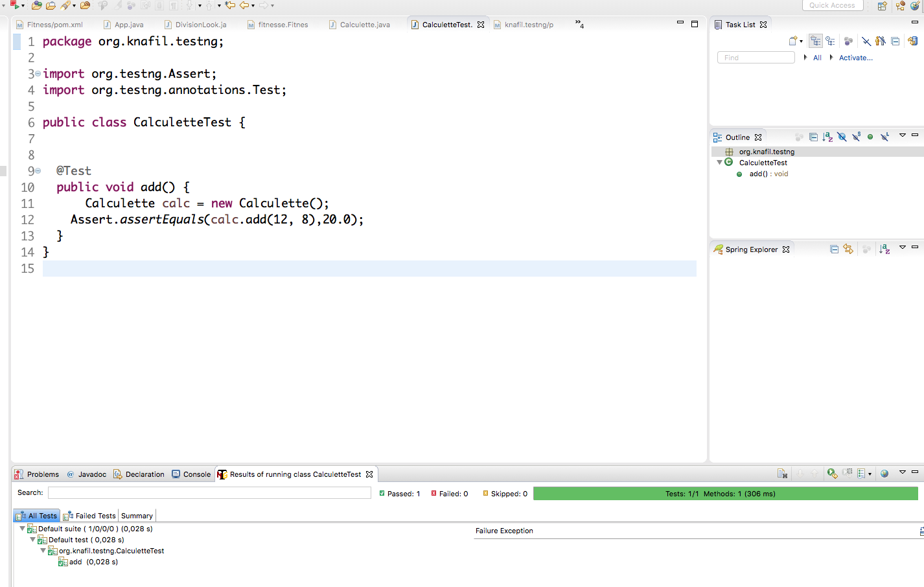Toggle Hide Static Members in Outline
Screen dimensions: 924x587
pos(856,137)
